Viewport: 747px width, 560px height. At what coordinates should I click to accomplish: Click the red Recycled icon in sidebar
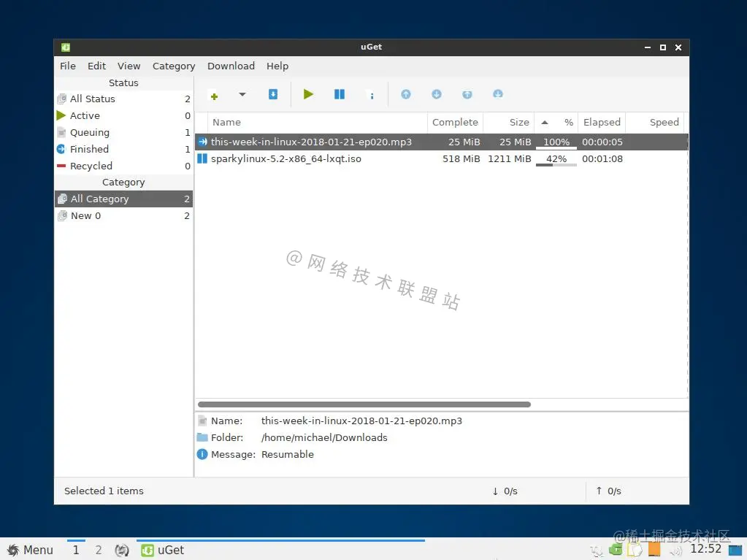[61, 166]
